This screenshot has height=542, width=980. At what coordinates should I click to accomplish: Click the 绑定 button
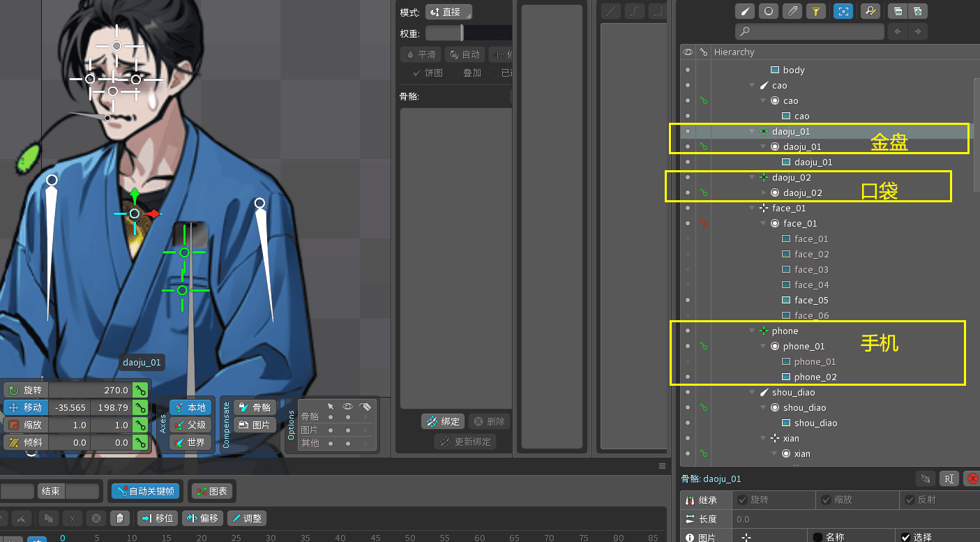coord(443,421)
